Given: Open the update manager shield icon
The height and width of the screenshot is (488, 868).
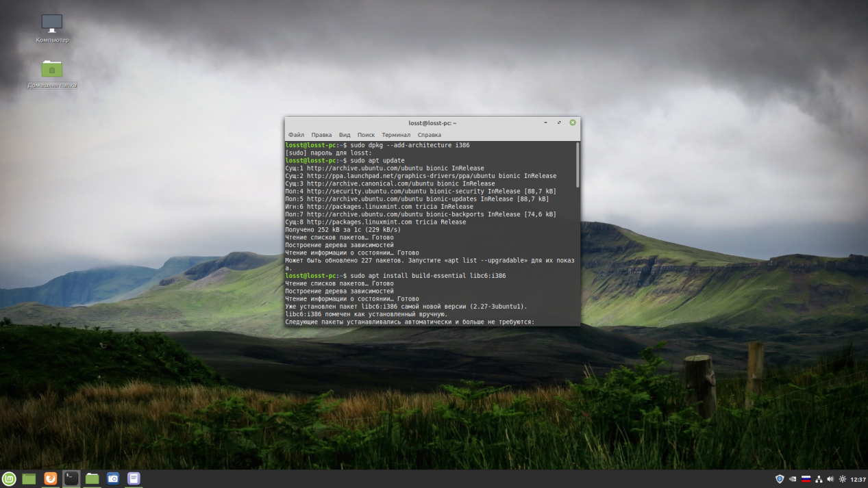Looking at the screenshot, I should (x=780, y=479).
